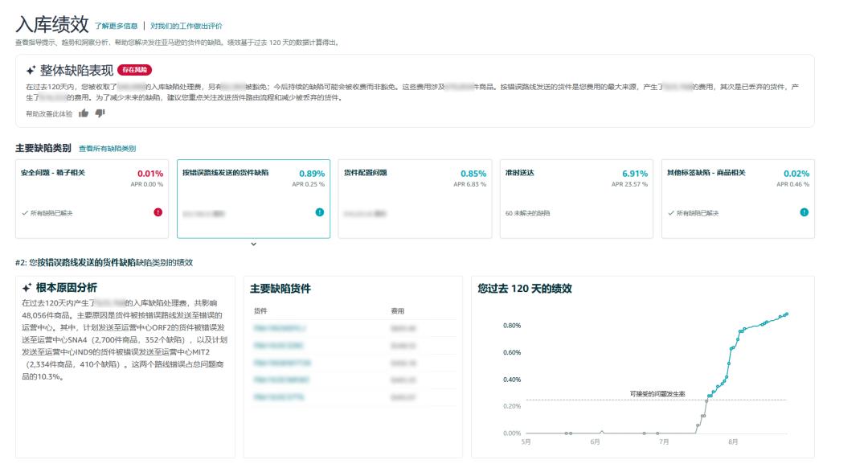Open 查看所有缺陷类别 link
The height and width of the screenshot is (464, 868).
[107, 149]
